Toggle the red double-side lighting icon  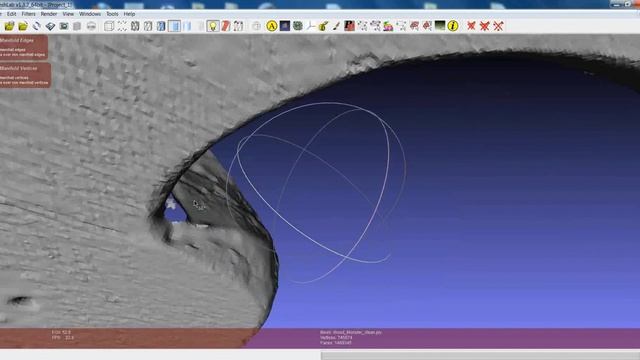click(226, 26)
